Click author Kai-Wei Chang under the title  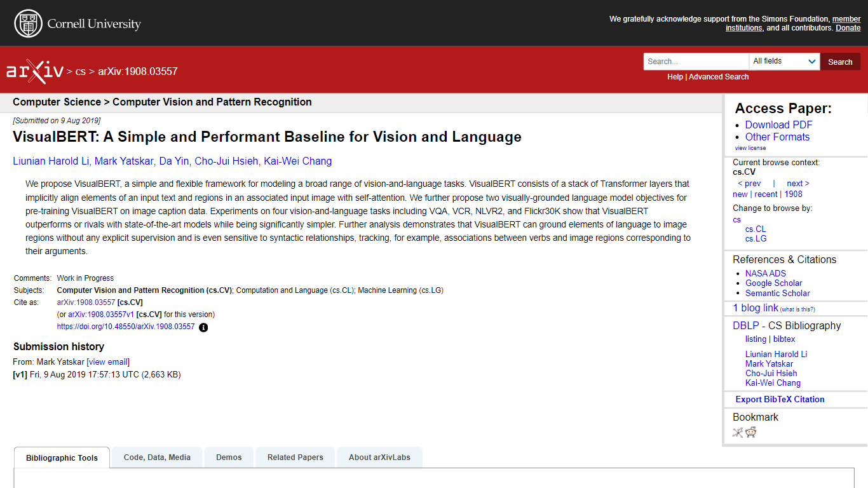tap(297, 161)
